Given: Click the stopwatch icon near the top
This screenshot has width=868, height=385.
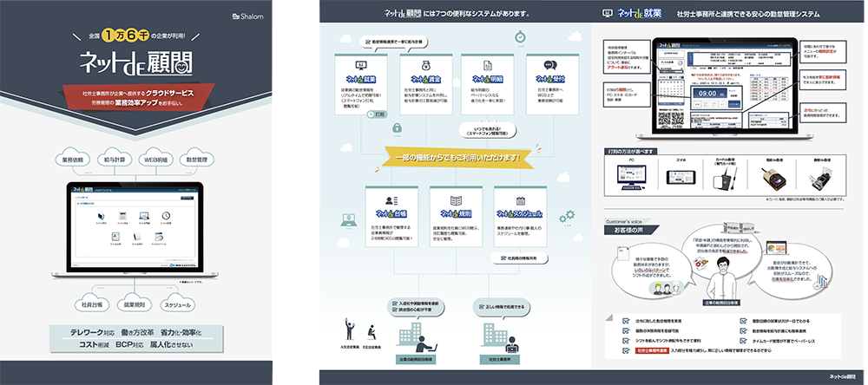Looking at the screenshot, I should (520, 36).
